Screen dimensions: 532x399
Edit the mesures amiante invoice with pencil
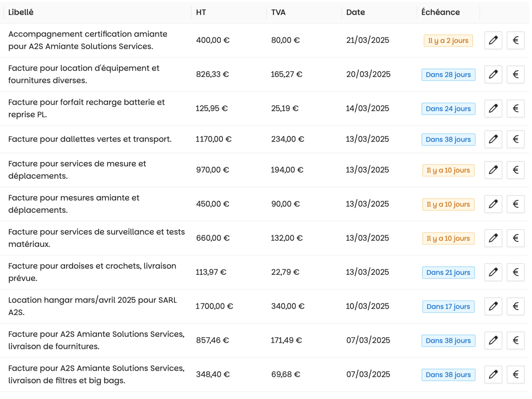pyautogui.click(x=493, y=204)
